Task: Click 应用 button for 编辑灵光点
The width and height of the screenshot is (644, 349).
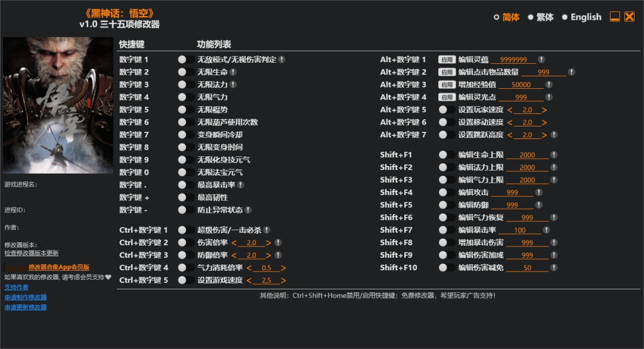Action: click(x=447, y=97)
